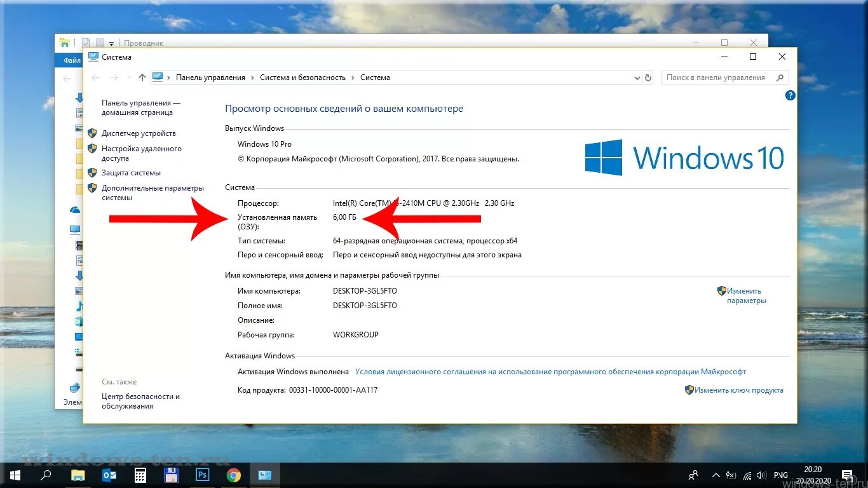Screen dimensions: 868x488
Task: Open Calculator from the taskbar
Action: 140,475
